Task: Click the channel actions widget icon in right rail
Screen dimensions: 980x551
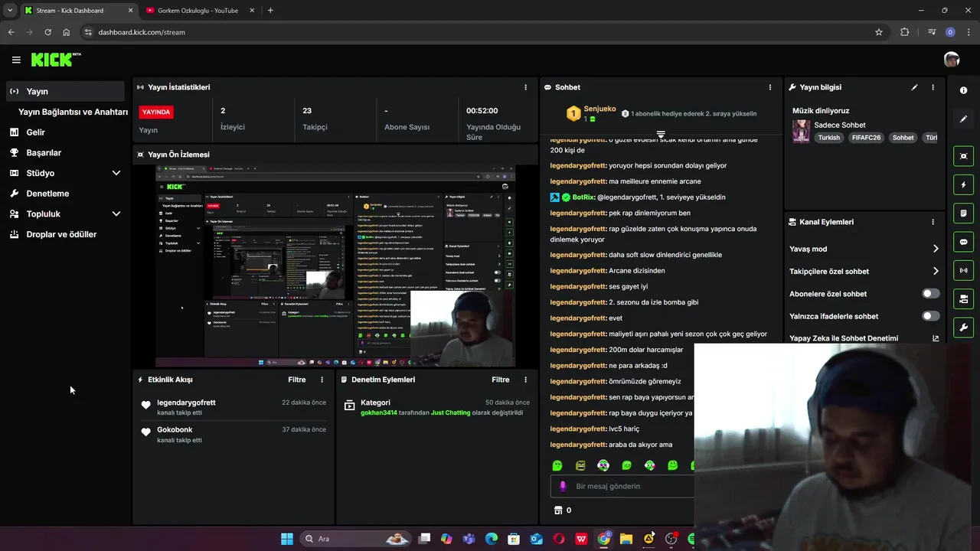Action: click(x=963, y=299)
